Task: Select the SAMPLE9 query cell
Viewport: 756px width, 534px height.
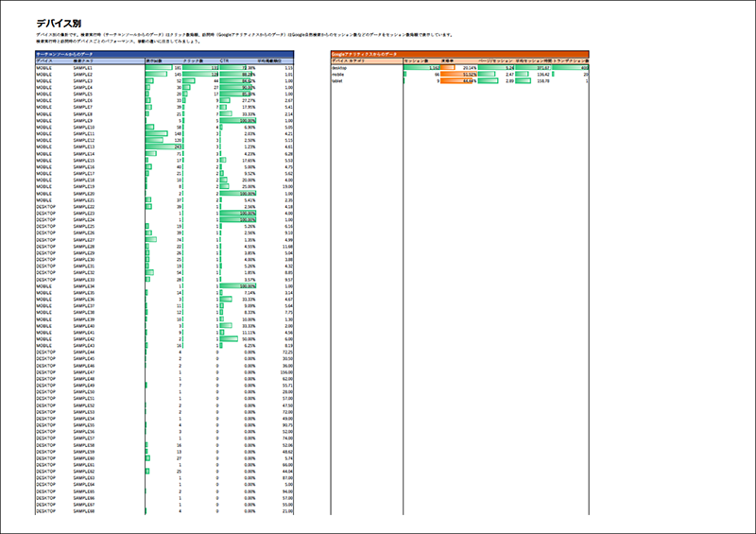Action: click(x=83, y=121)
